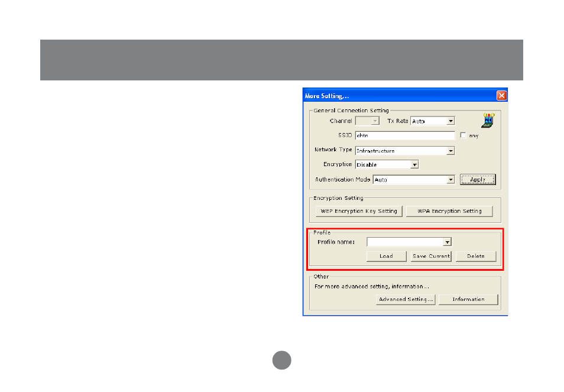Click the wireless utility antenna icon

[x=488, y=121]
